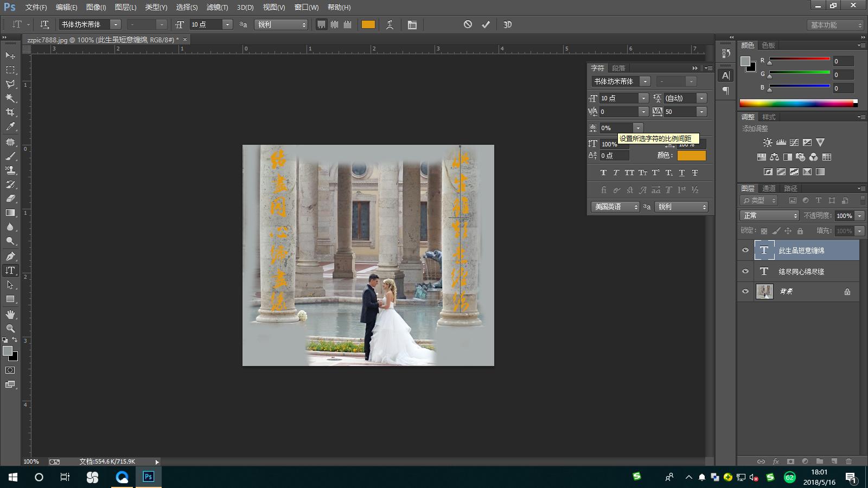This screenshot has height=488, width=868.
Task: Select the Zoom tool
Action: coord(10,329)
